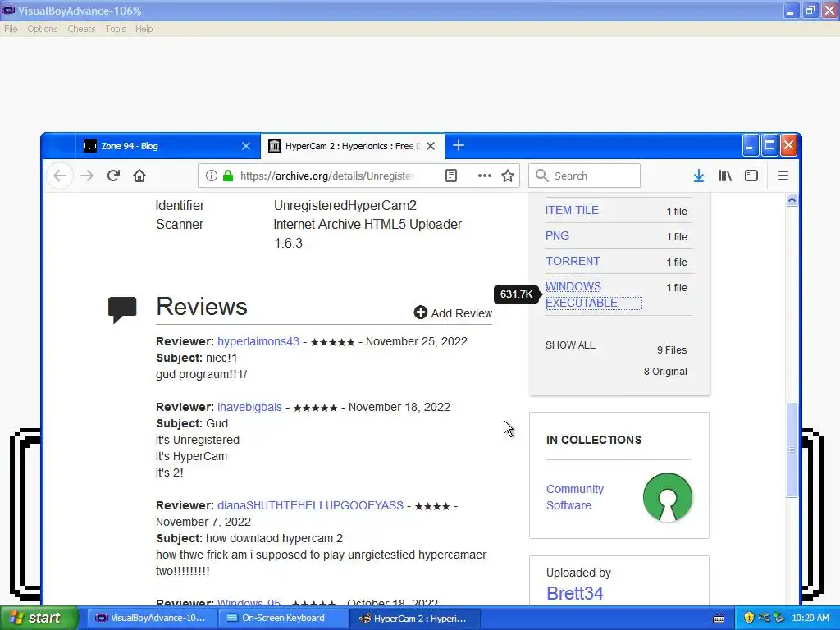Click SHOW ALL files link
The image size is (840, 630).
(x=570, y=345)
